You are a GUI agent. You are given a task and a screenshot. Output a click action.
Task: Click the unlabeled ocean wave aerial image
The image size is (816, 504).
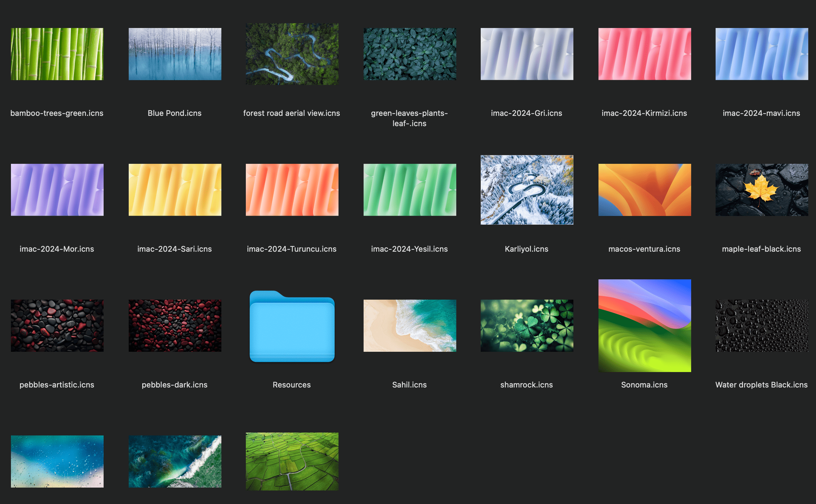tap(175, 461)
